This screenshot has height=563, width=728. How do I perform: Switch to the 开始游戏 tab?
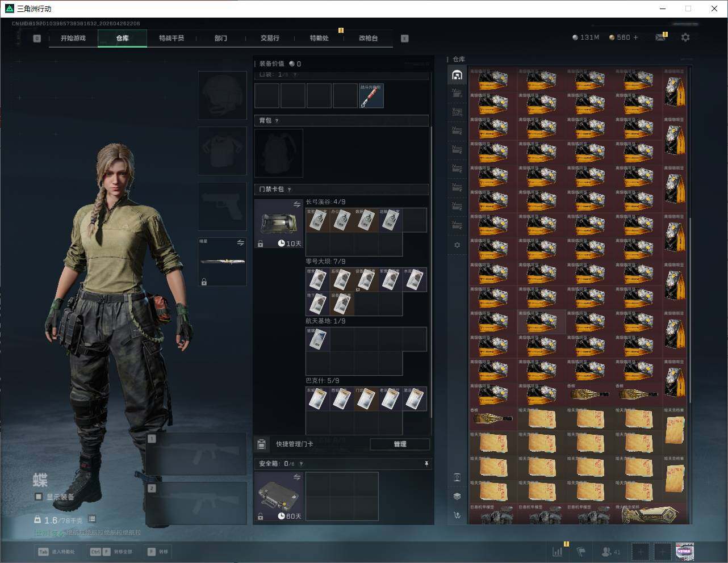(73, 38)
